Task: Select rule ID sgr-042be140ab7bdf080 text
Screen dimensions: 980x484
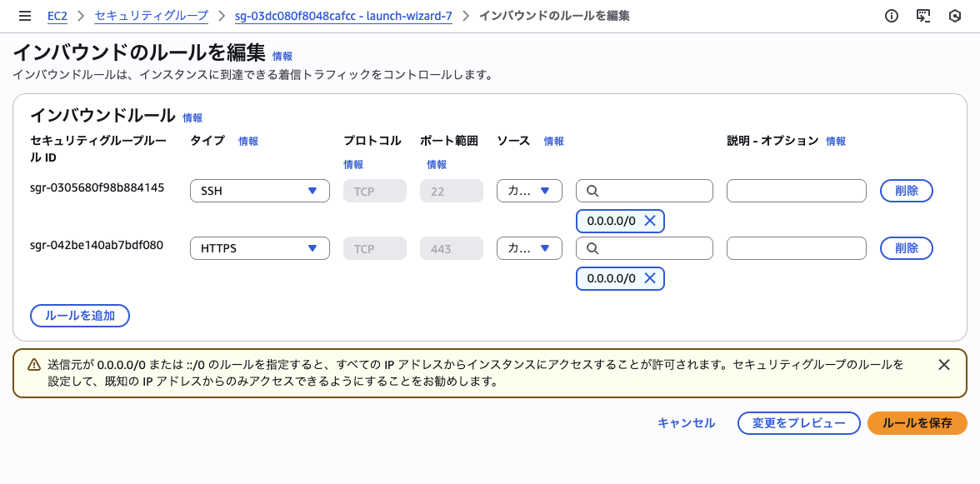Action: tap(97, 245)
